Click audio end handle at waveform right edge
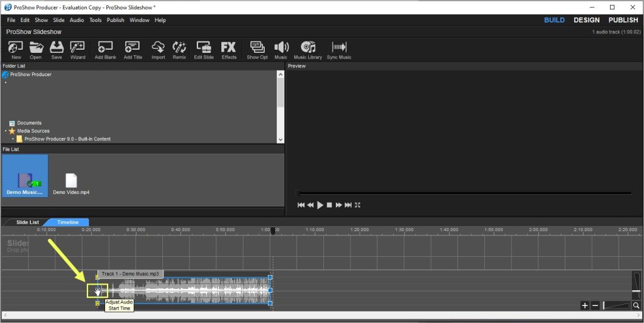 click(x=270, y=290)
